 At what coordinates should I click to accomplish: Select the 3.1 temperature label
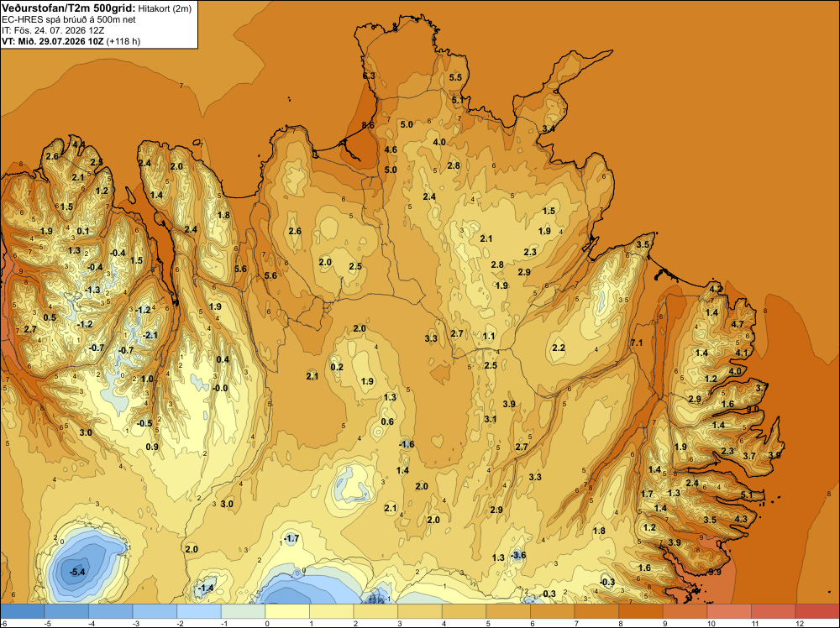[x=491, y=419]
